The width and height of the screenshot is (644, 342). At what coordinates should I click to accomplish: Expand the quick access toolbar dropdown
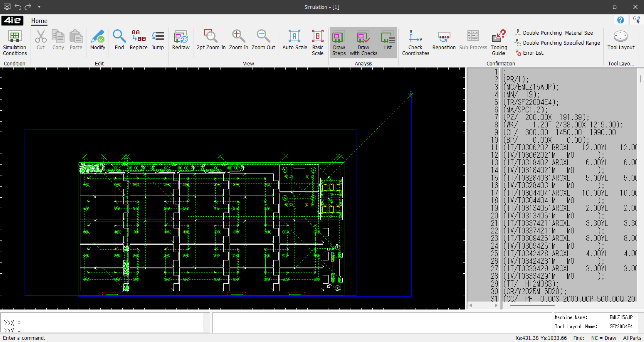pyautogui.click(x=39, y=7)
